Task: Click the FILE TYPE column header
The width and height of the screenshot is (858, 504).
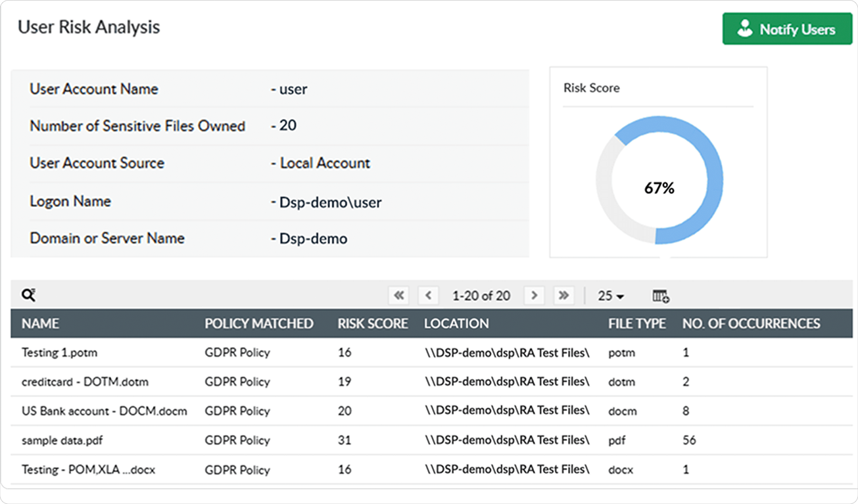Action: point(636,323)
